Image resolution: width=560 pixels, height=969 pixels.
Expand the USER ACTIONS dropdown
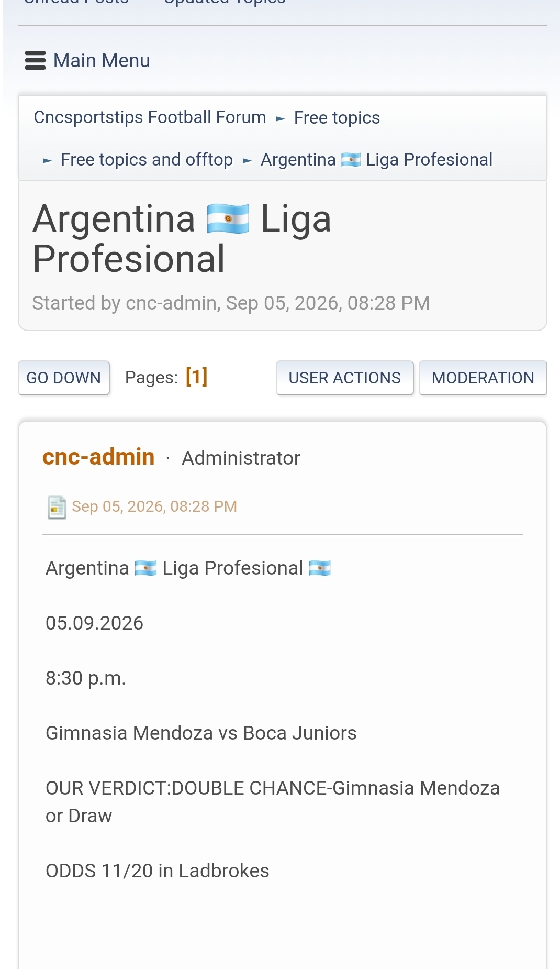[345, 378]
